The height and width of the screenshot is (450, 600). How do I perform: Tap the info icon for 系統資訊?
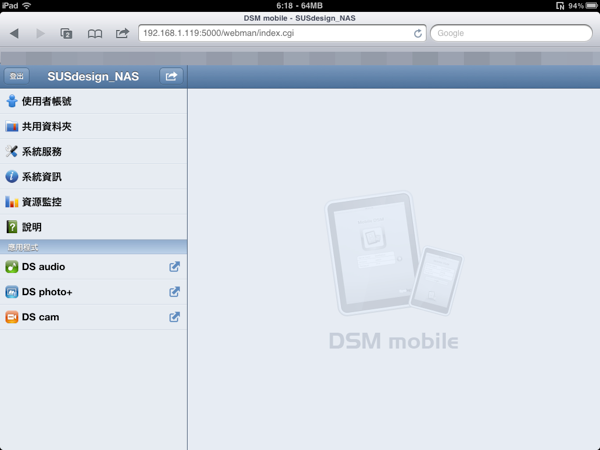pos(12,177)
